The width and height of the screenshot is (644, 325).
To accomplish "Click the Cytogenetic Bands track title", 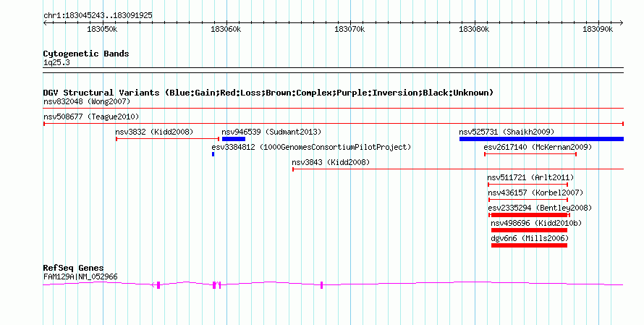I will [86, 54].
